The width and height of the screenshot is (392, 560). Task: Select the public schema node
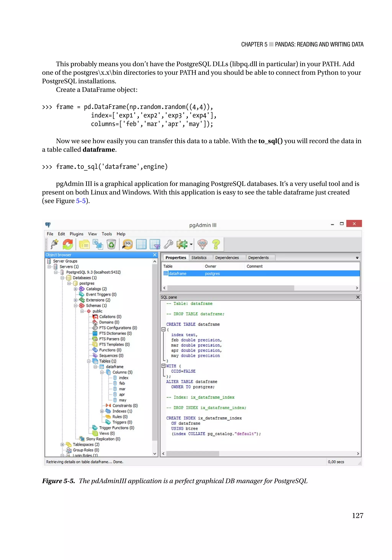coord(97,311)
